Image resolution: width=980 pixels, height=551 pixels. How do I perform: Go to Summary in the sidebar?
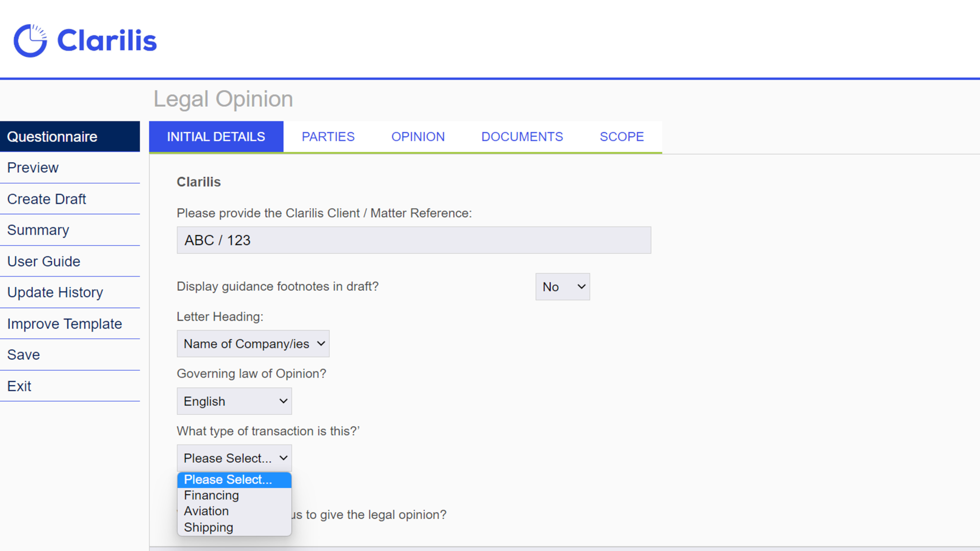[70, 230]
